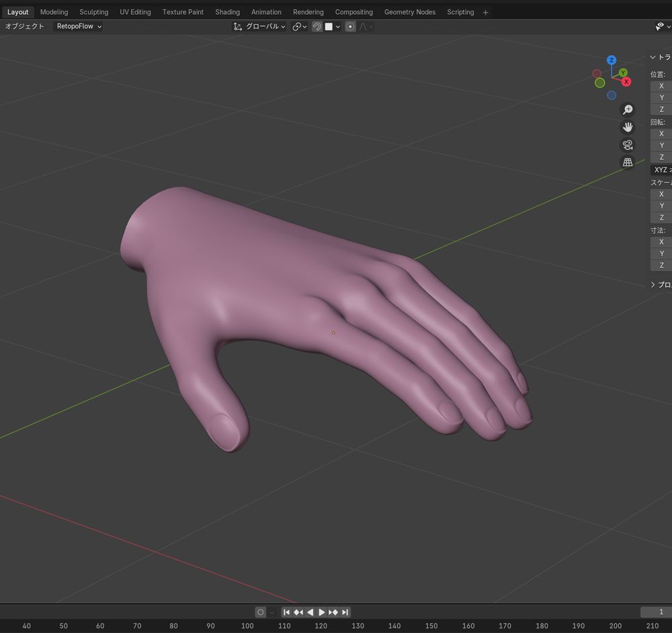
Task: Open the snapping options dropdown arrow
Action: pos(338,27)
